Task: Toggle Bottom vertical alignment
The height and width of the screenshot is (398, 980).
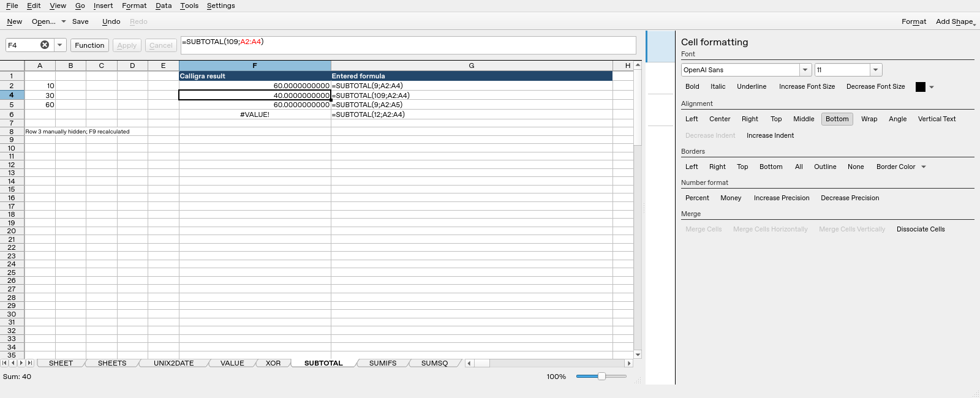Action: click(x=837, y=119)
